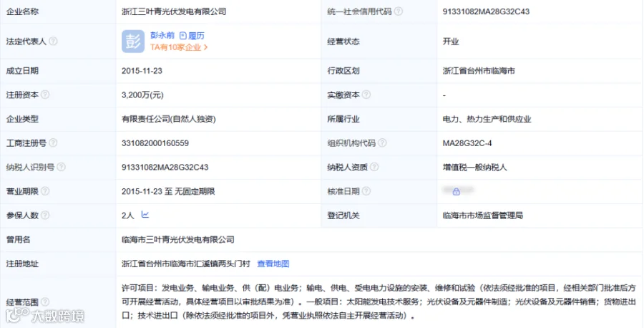Select organization code MA28G32C-4
644x328 pixels.
[467, 143]
